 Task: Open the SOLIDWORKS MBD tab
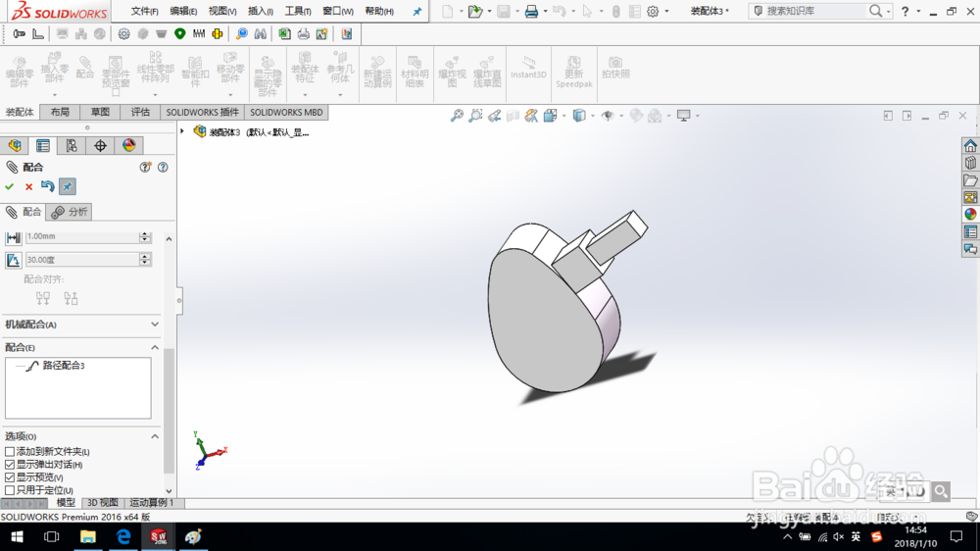[x=286, y=112]
